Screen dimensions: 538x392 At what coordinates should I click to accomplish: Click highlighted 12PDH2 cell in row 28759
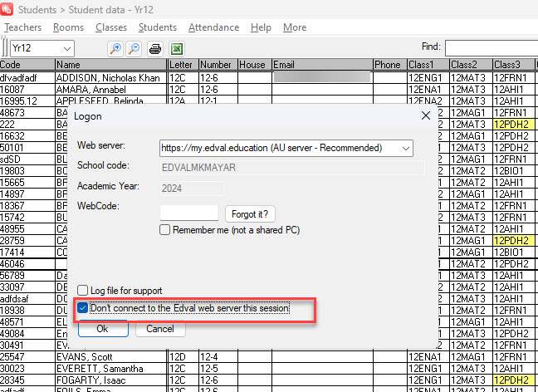point(514,241)
